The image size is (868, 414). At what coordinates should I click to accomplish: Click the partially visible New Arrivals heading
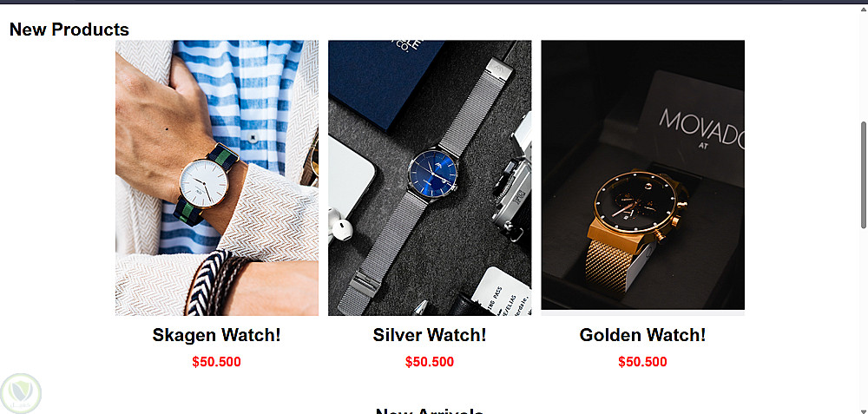click(430, 411)
